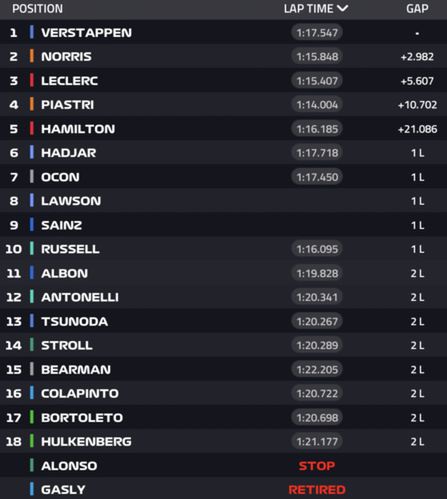Click Norris's orange team color bar
The height and width of the screenshot is (499, 447).
click(32, 56)
